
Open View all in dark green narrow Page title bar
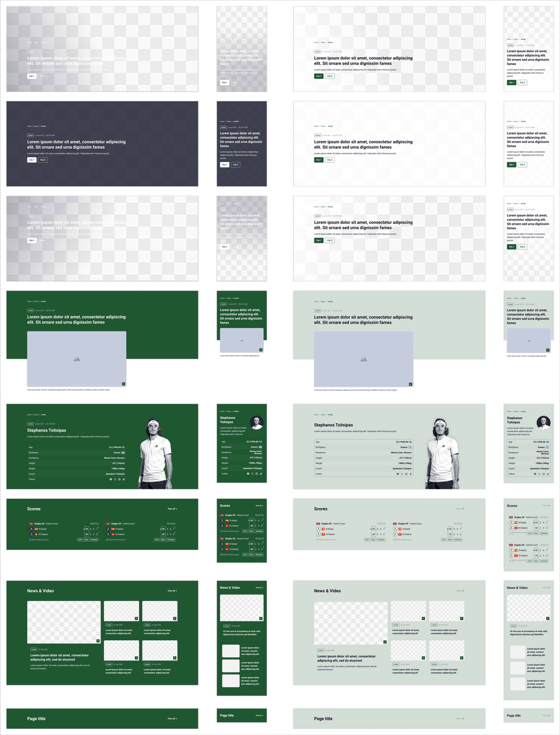pyautogui.click(x=259, y=715)
